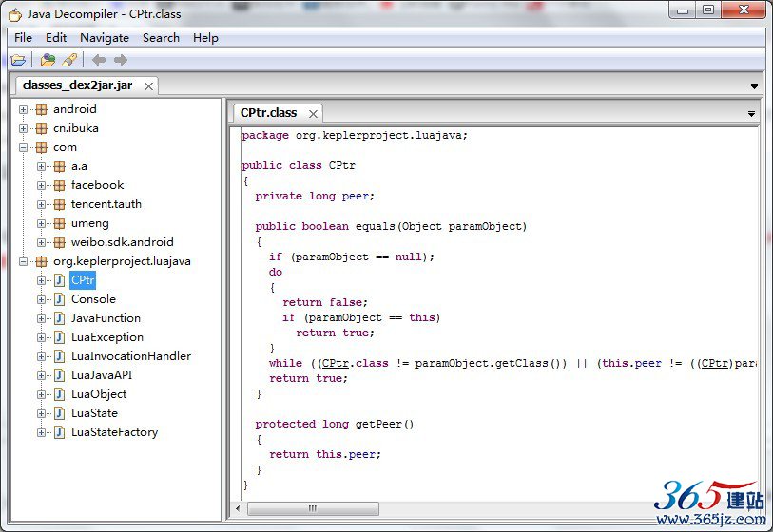The image size is (773, 532).
Task: Select the LuaException tree item
Action: (107, 337)
